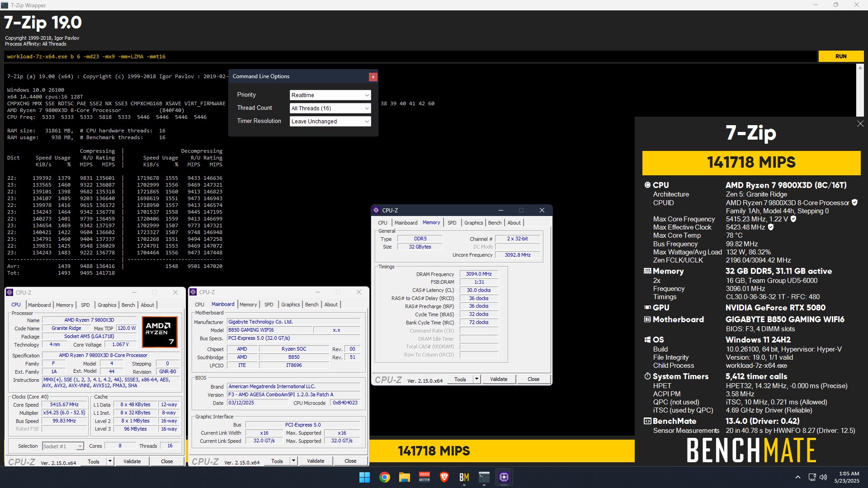
Task: Click the Model field B850 GAMING WIFI6
Action: (x=269, y=330)
